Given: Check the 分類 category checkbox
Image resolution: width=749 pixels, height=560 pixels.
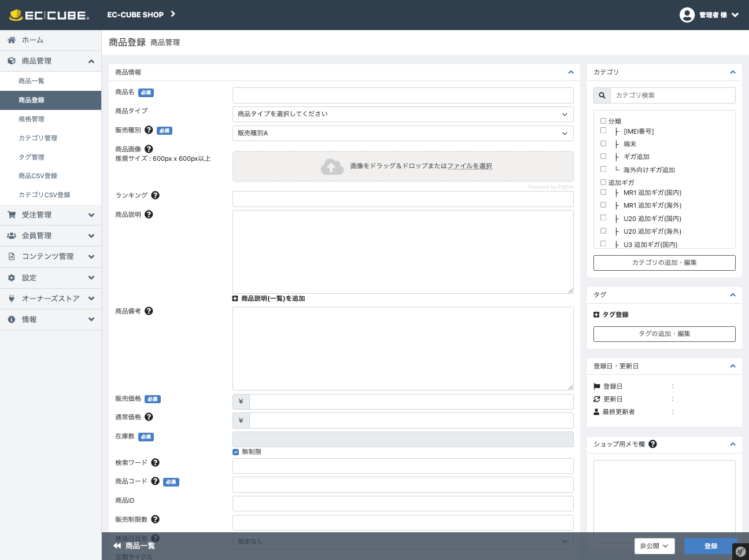Looking at the screenshot, I should [603, 121].
